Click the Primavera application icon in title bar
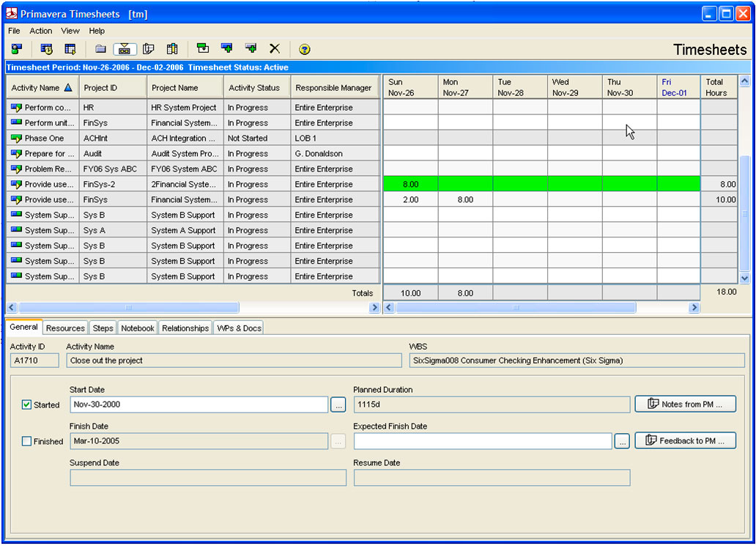Image resolution: width=756 pixels, height=546 pixels. (12, 13)
